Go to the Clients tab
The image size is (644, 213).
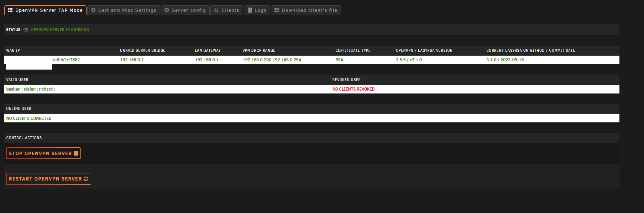(227, 10)
